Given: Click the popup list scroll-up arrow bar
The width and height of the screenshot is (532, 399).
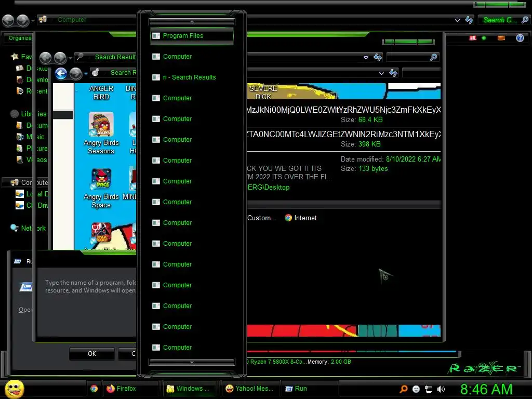Looking at the screenshot, I should (192, 22).
